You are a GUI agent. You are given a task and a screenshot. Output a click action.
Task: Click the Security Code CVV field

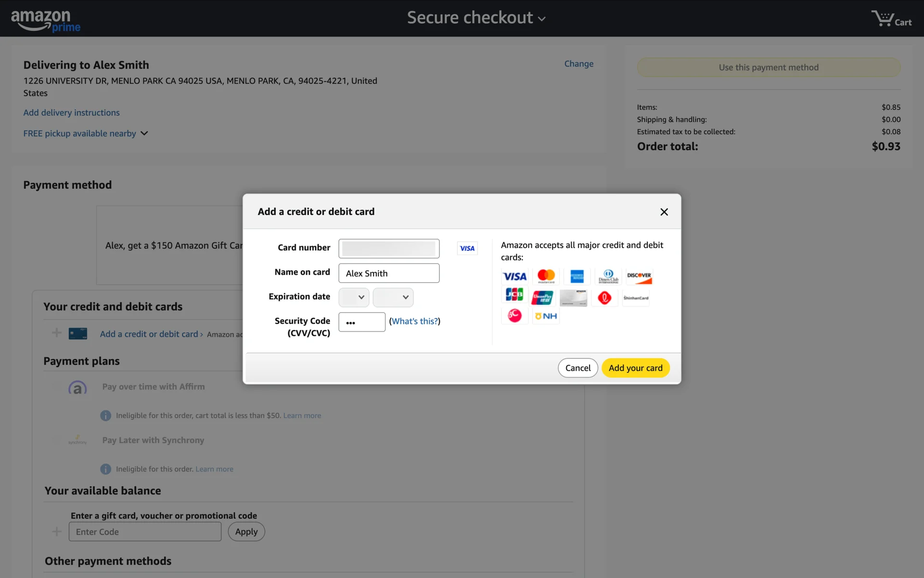click(x=361, y=322)
